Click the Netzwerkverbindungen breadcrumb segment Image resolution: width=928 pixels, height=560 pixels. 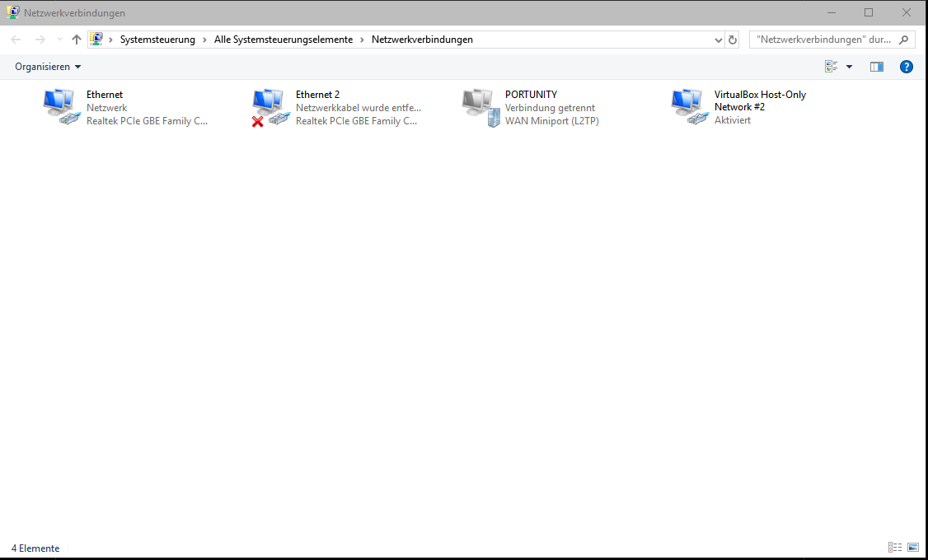tap(422, 40)
